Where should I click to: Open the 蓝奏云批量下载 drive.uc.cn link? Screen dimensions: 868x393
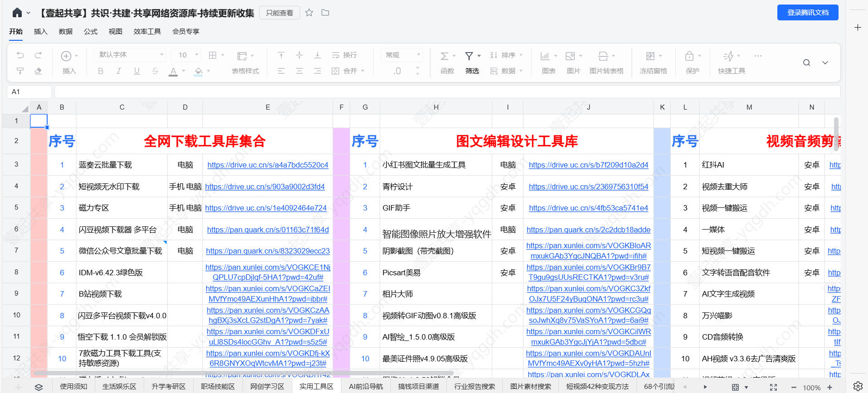click(x=267, y=165)
